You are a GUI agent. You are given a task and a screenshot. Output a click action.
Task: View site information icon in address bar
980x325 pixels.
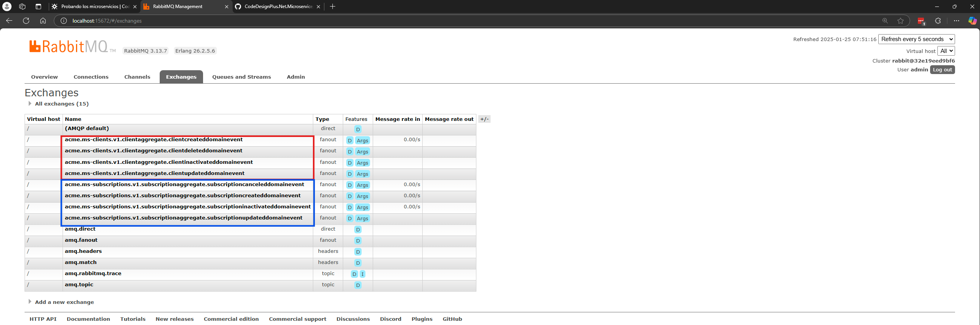[x=64, y=21]
